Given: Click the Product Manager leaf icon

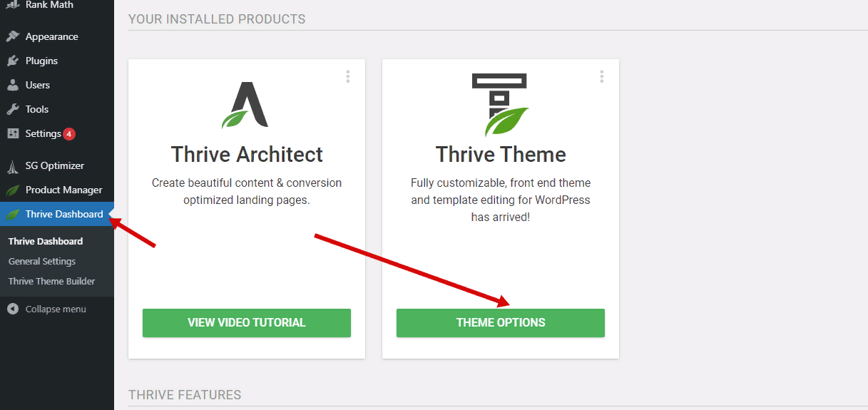Looking at the screenshot, I should click(x=13, y=190).
